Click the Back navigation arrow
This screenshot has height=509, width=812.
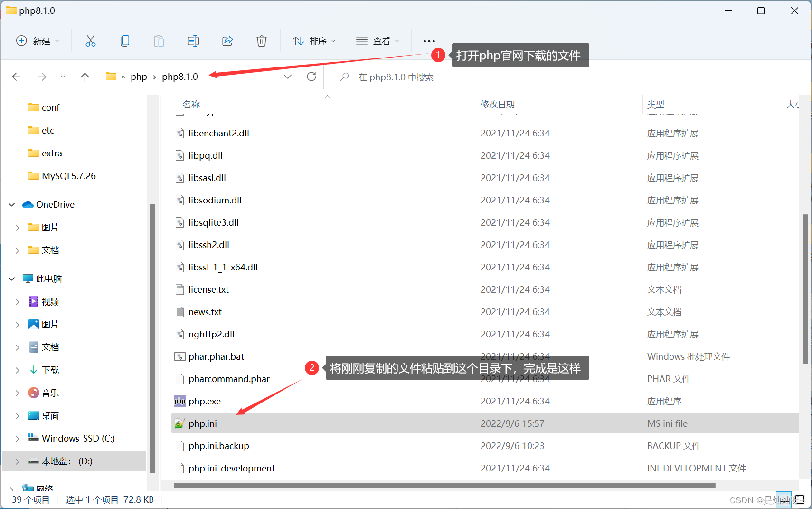(x=16, y=77)
